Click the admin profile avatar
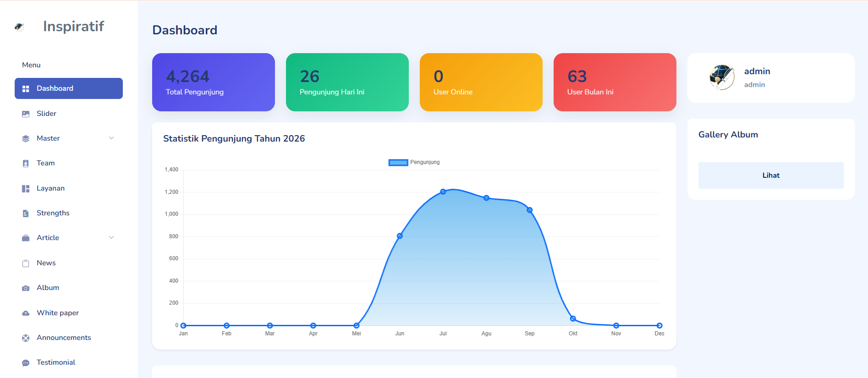Image resolution: width=868 pixels, height=378 pixels. 722,77
